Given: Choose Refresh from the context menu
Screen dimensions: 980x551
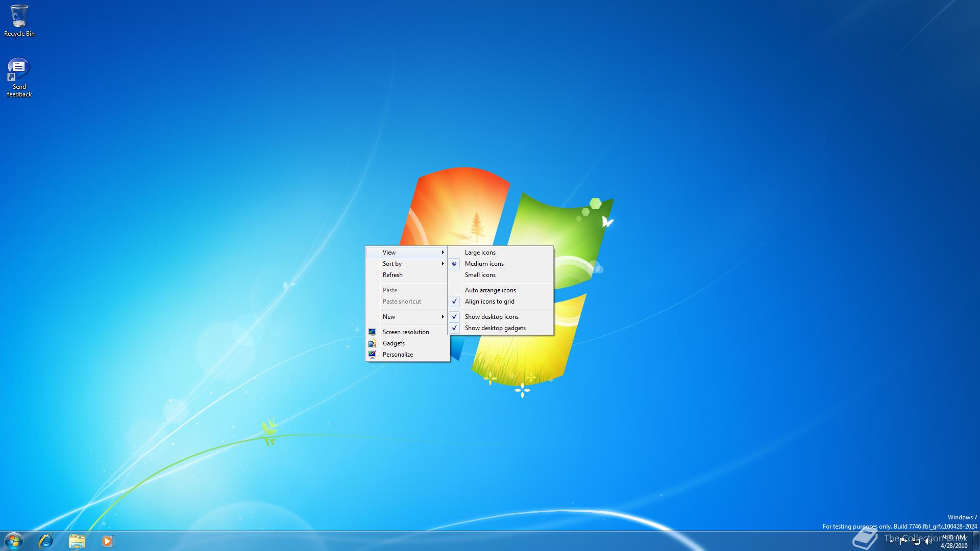Looking at the screenshot, I should [407, 275].
